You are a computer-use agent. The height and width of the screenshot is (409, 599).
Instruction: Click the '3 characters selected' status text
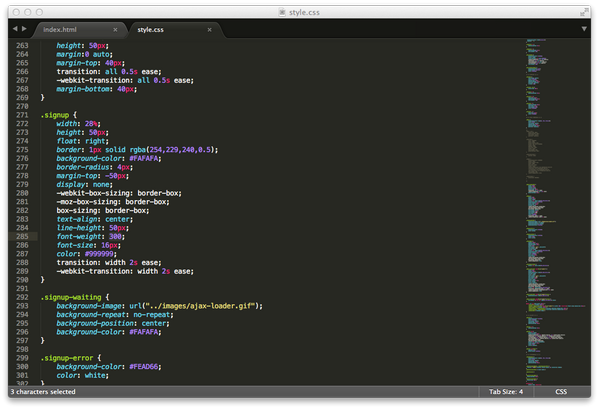pyautogui.click(x=43, y=391)
